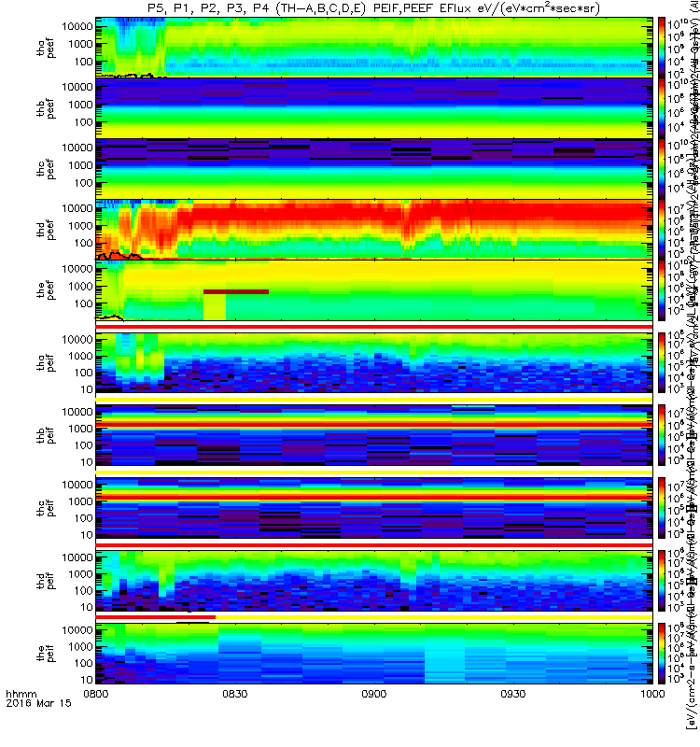
Task: Click the thd peef spectrogram panel
Action: click(x=374, y=230)
